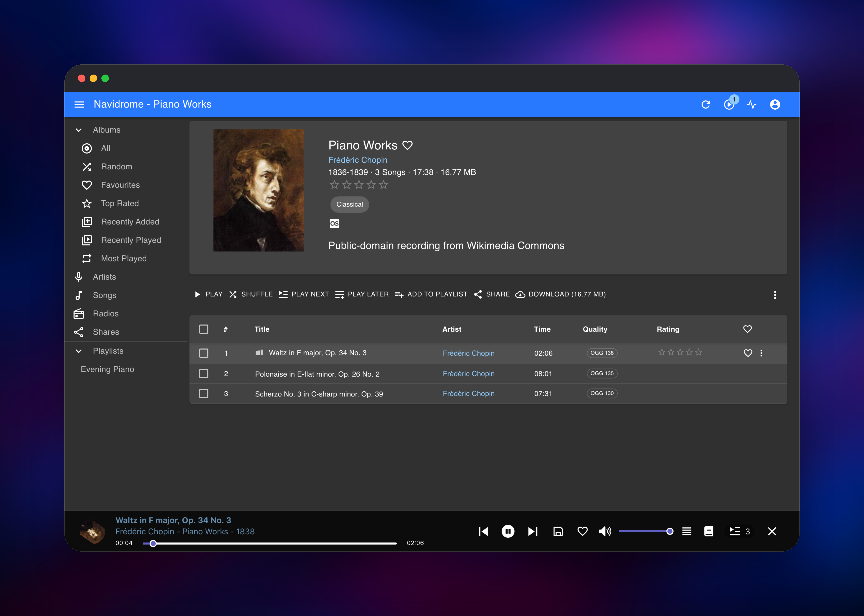This screenshot has width=864, height=616.
Task: Skip to the next track
Action: point(533,531)
